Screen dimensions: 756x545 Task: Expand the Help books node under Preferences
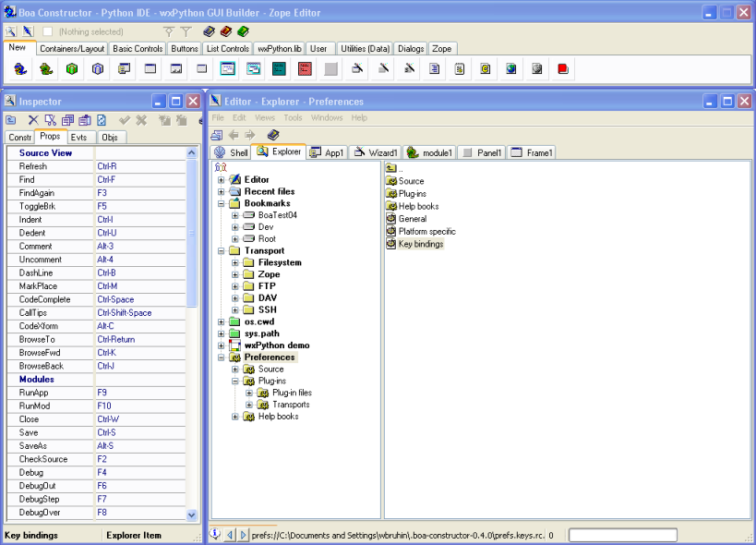(x=235, y=417)
